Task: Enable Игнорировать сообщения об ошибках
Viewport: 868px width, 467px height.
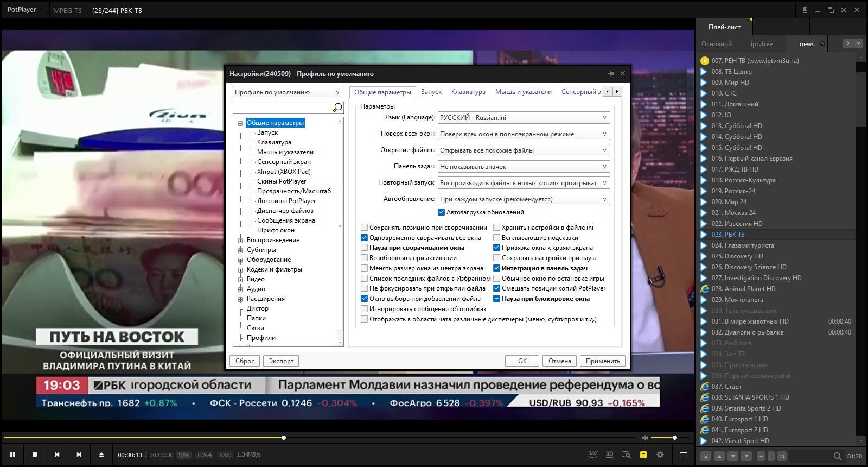Action: 365,309
